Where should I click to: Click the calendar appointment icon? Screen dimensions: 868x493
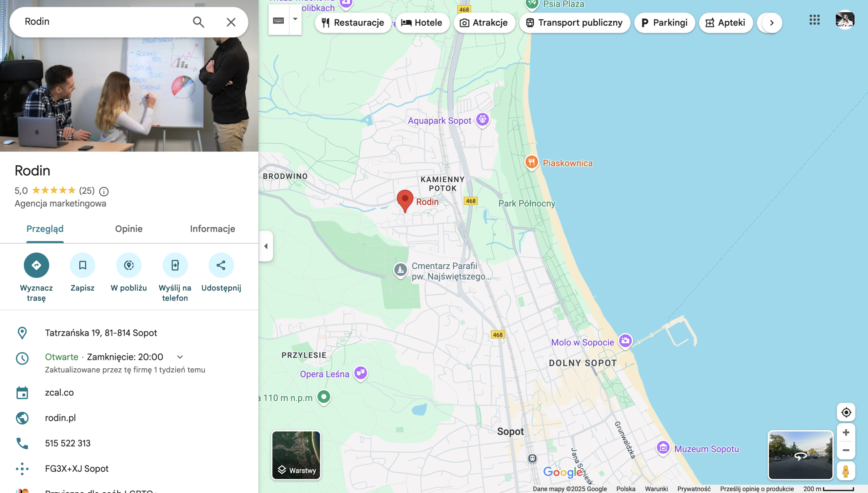(22, 393)
